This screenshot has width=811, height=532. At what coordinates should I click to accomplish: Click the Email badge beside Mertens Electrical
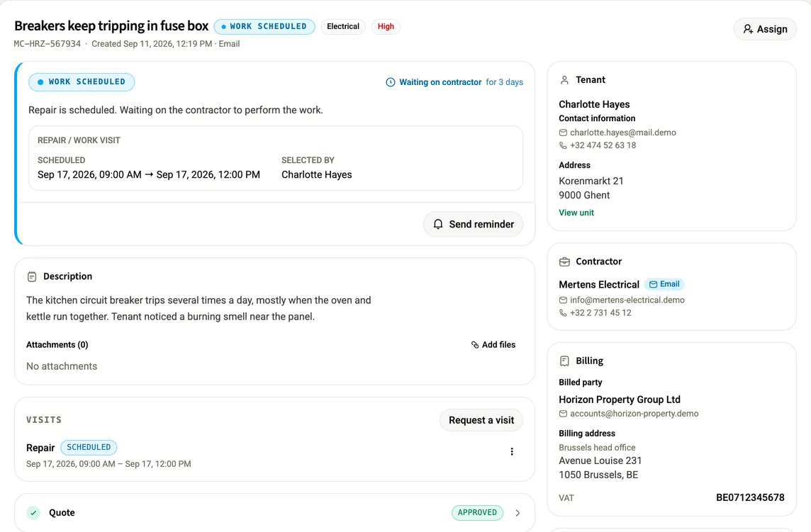[x=665, y=284]
